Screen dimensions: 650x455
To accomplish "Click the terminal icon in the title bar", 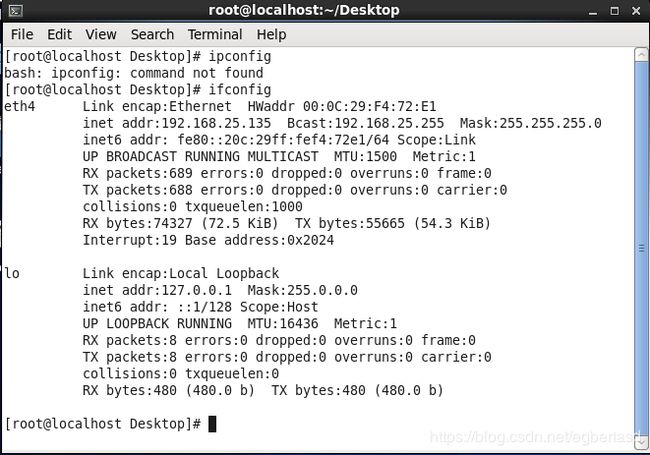I will 16,10.
